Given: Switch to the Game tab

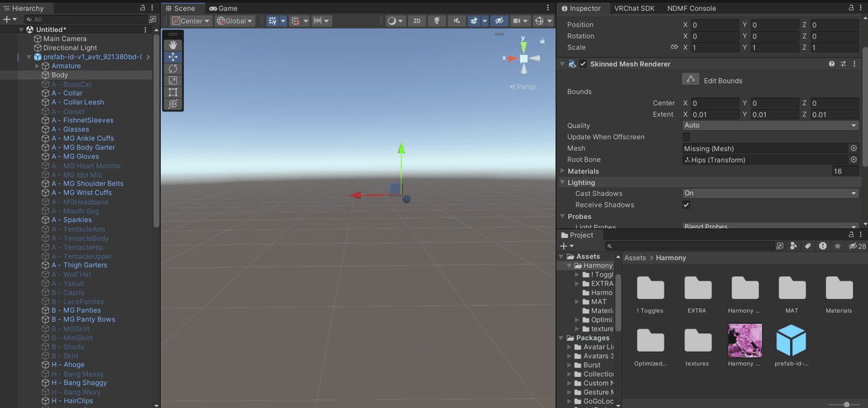Looking at the screenshot, I should click(x=223, y=8).
